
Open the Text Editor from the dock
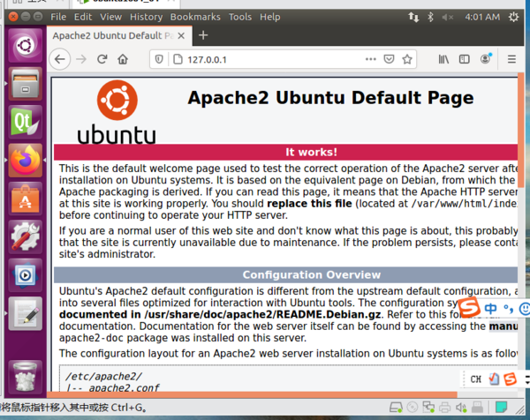pos(26,313)
